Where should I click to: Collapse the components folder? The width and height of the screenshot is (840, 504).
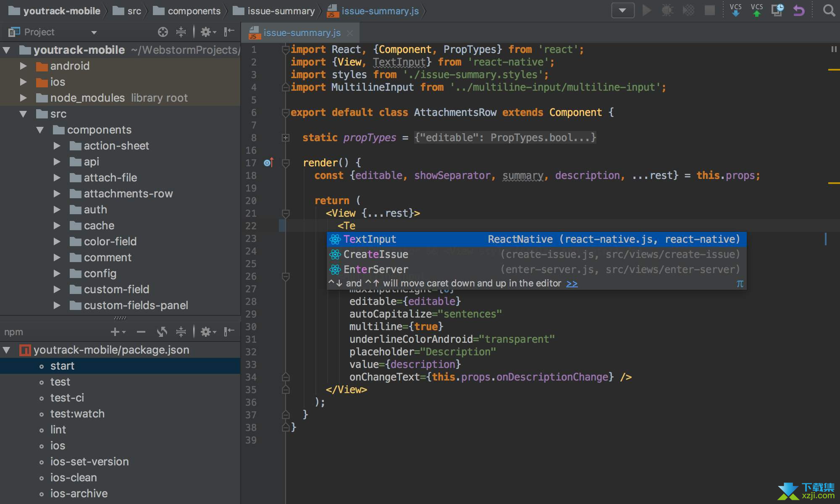coord(40,130)
